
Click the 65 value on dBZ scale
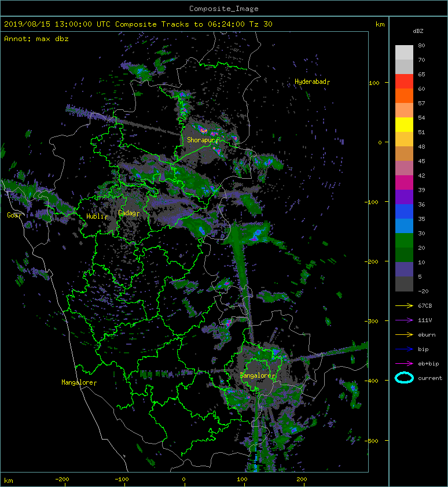click(x=421, y=74)
